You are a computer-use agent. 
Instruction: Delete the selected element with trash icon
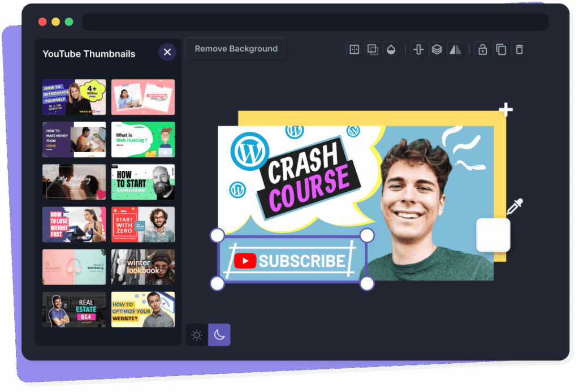pyautogui.click(x=520, y=50)
